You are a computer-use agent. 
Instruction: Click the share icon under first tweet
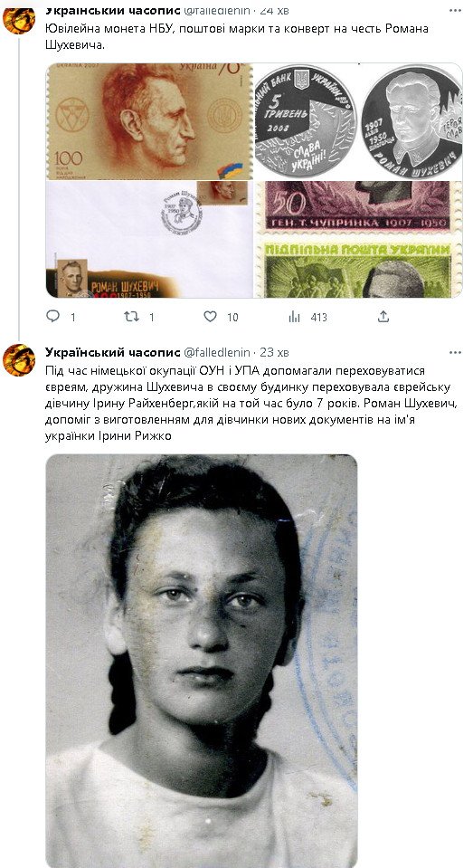(383, 316)
